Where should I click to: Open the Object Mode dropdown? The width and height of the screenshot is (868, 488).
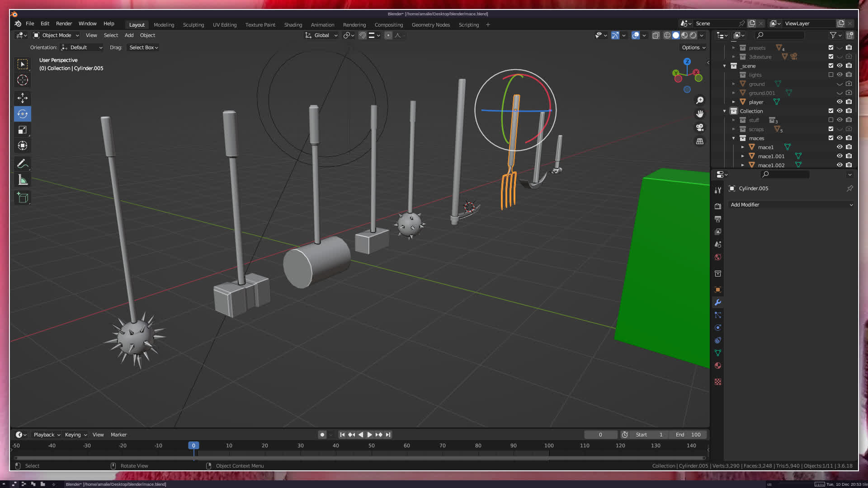click(57, 35)
